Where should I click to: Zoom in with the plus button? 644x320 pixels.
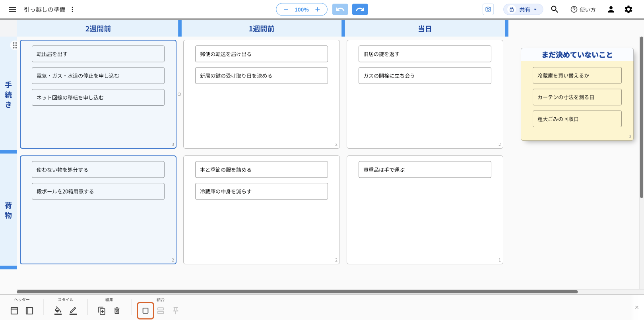pyautogui.click(x=317, y=9)
